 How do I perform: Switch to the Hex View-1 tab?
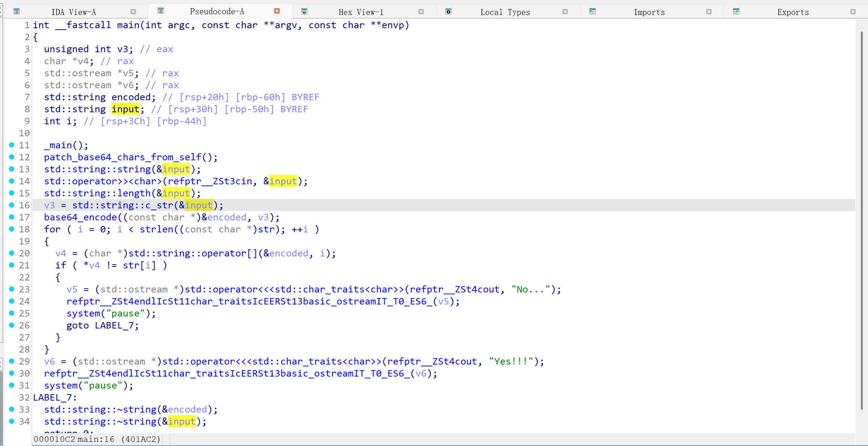click(361, 12)
